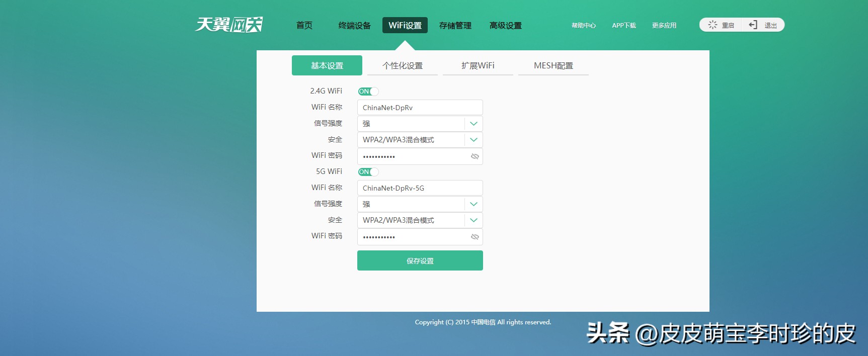The height and width of the screenshot is (356, 868).
Task: Click the 天翼网关 logo
Action: 229,25
